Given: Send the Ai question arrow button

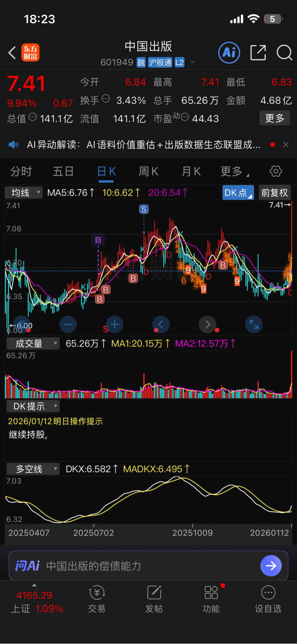Looking at the screenshot, I should (271, 566).
